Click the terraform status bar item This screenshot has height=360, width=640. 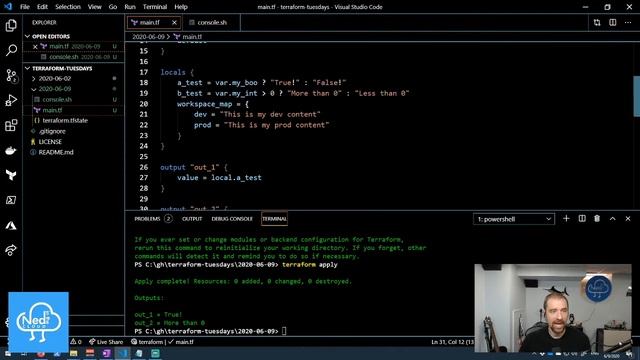[147, 342]
